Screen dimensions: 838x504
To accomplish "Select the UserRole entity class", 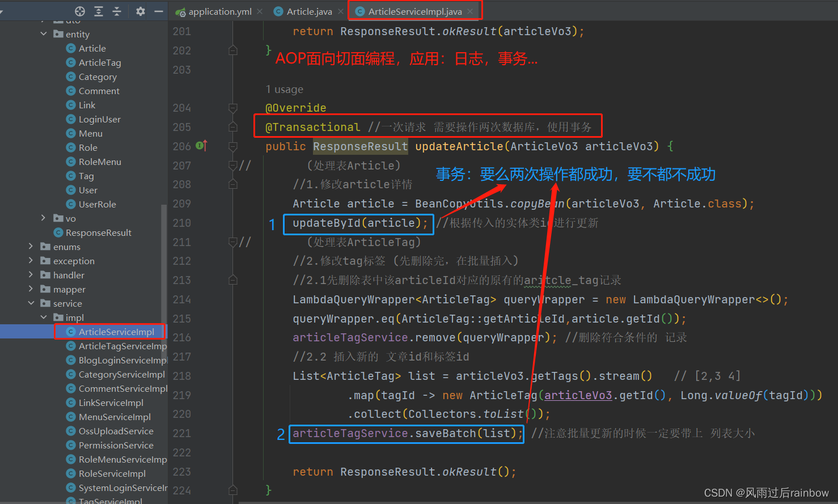I will [97, 204].
